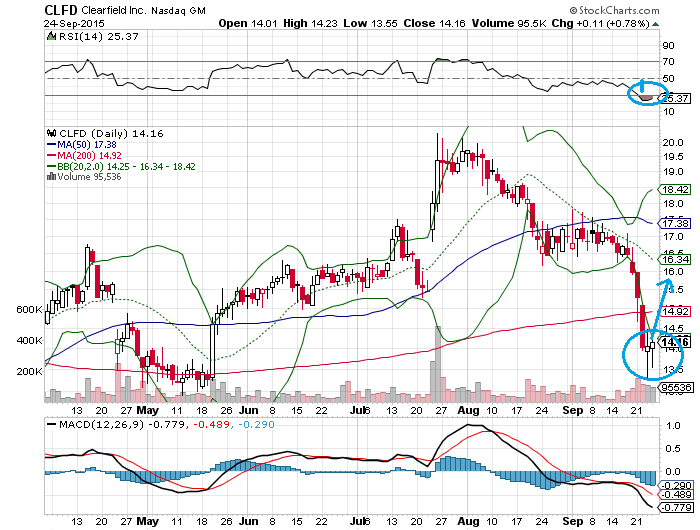The width and height of the screenshot is (700, 530).
Task: Click the MACD(12,26,9) -0.779 panel label
Action: point(122,424)
